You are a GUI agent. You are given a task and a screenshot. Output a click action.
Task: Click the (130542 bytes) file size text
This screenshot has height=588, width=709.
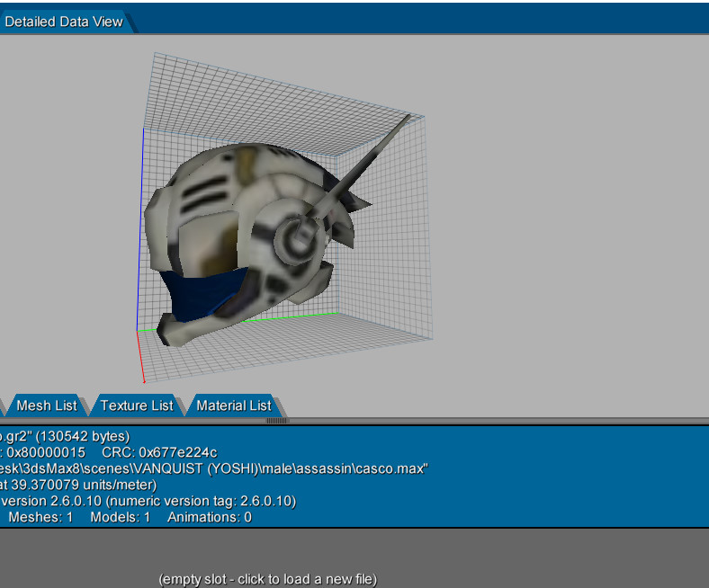[x=82, y=436]
